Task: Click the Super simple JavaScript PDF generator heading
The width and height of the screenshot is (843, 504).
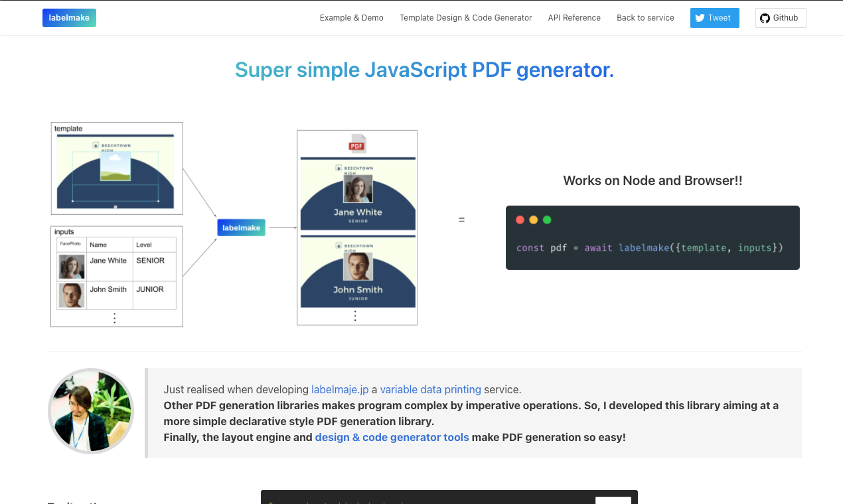Action: point(424,70)
